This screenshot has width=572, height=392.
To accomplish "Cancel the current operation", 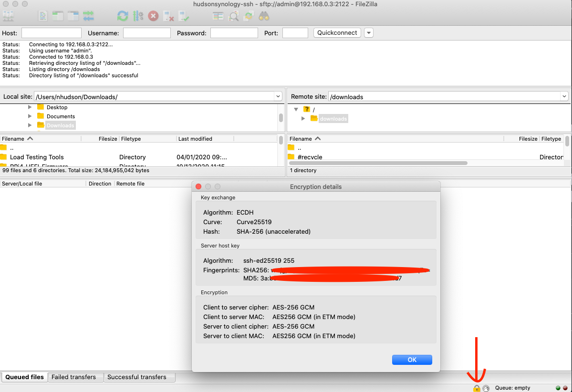I will [x=153, y=16].
